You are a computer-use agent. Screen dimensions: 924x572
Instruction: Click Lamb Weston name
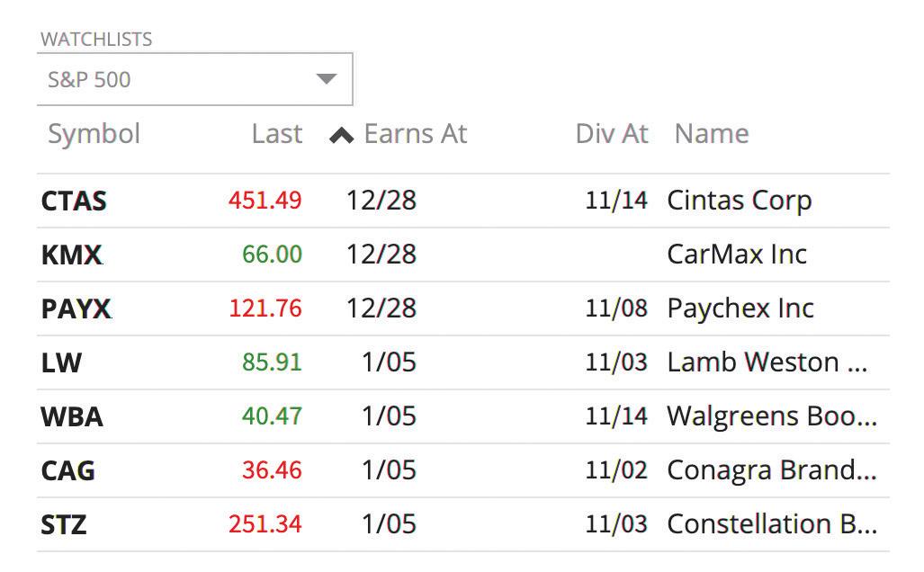point(767,362)
